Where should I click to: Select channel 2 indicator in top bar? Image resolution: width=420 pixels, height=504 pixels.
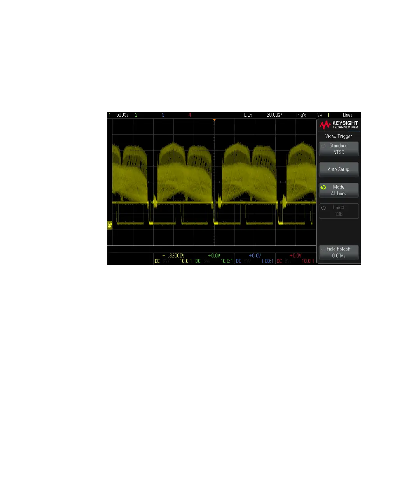(x=136, y=115)
